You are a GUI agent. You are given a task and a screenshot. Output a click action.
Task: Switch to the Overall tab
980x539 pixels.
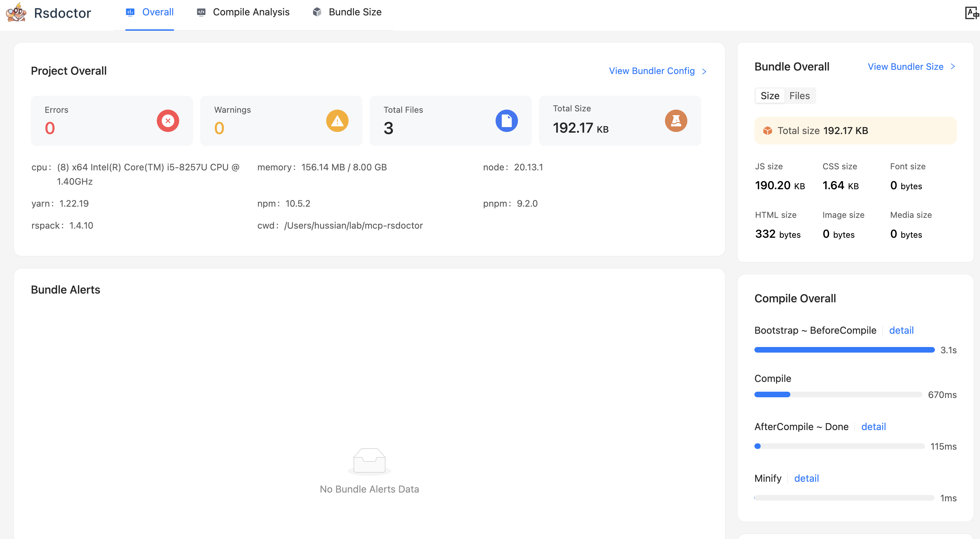149,12
